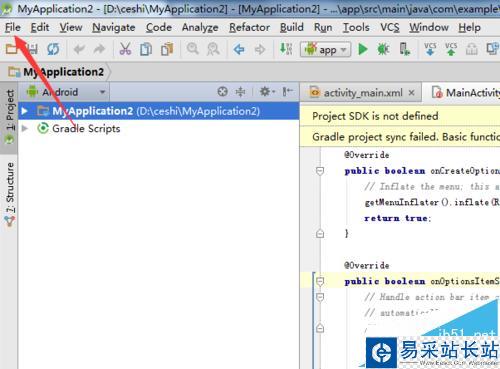This screenshot has height=369, width=500.
Task: Open the Tools menu
Action: [356, 27]
